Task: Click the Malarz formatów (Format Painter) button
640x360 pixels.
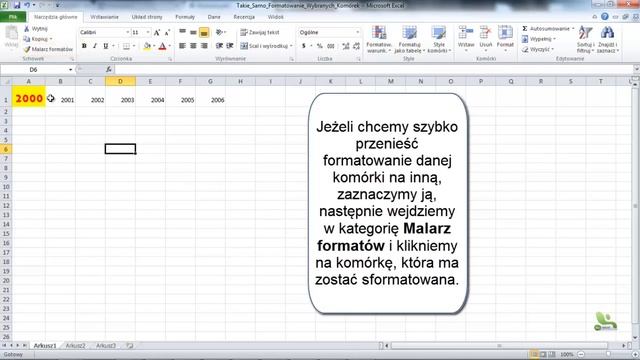Action: coord(48,49)
